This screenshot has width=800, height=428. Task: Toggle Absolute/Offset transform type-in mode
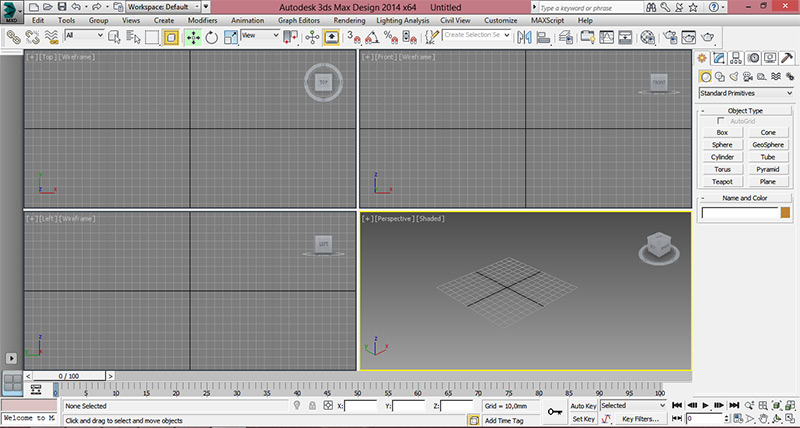click(328, 406)
